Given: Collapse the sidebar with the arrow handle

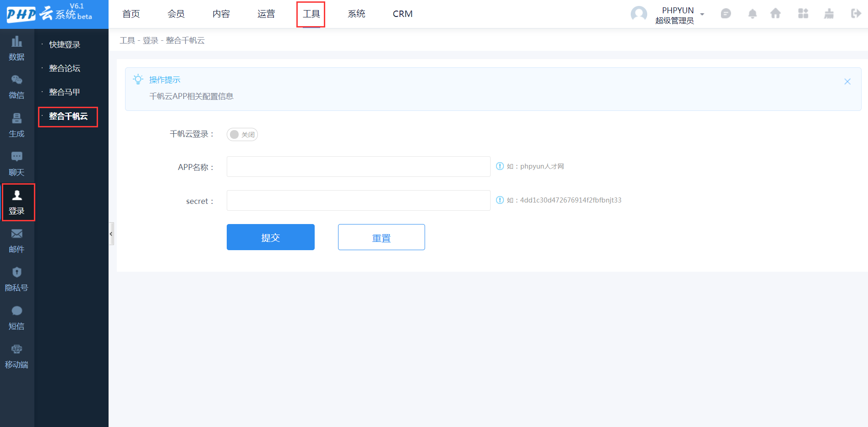Looking at the screenshot, I should click(x=111, y=234).
